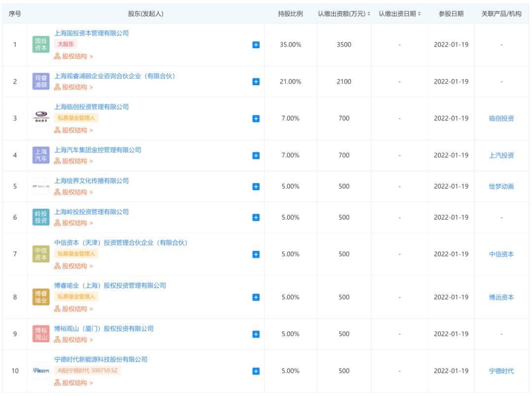Click the 博裕观山 logo icon in row 9
532x396 pixels.
click(x=41, y=334)
